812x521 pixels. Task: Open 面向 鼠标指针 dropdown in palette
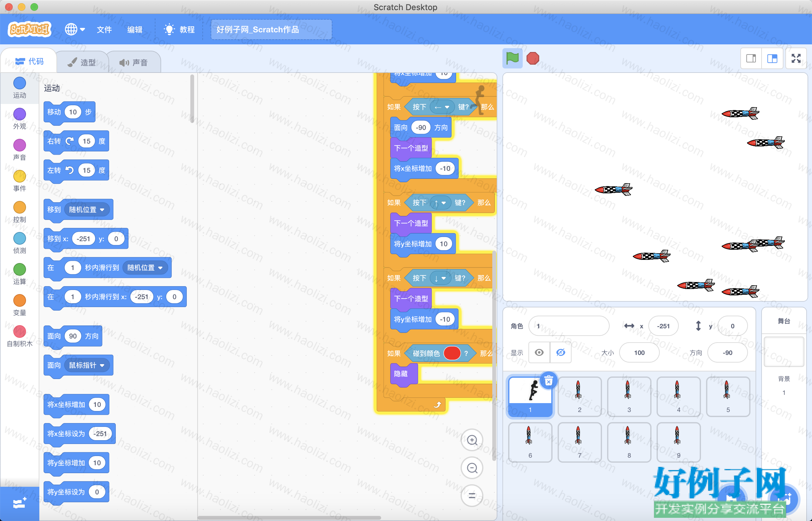point(87,365)
